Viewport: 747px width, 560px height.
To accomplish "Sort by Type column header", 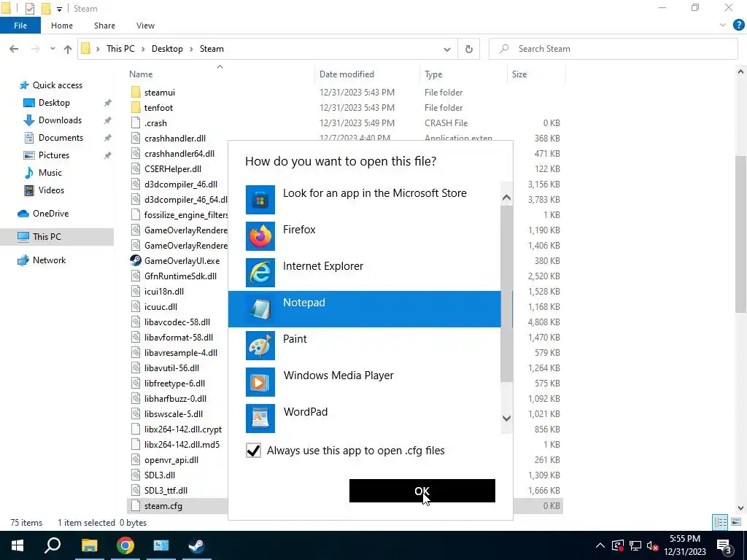I will point(433,74).
